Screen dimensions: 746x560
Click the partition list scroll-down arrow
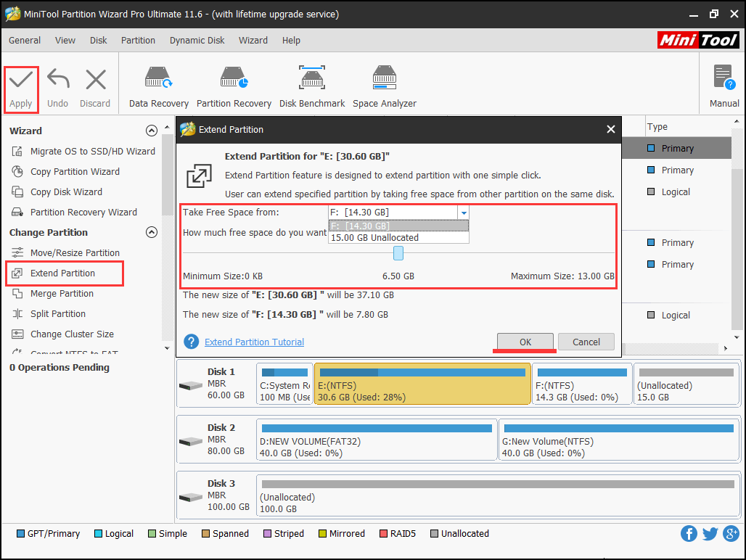[x=737, y=337]
